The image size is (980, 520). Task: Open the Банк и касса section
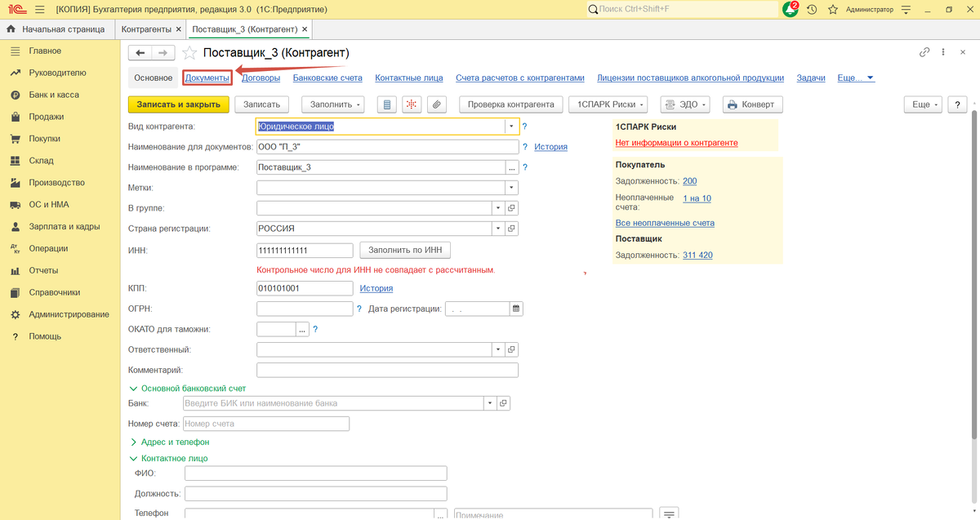(x=54, y=95)
